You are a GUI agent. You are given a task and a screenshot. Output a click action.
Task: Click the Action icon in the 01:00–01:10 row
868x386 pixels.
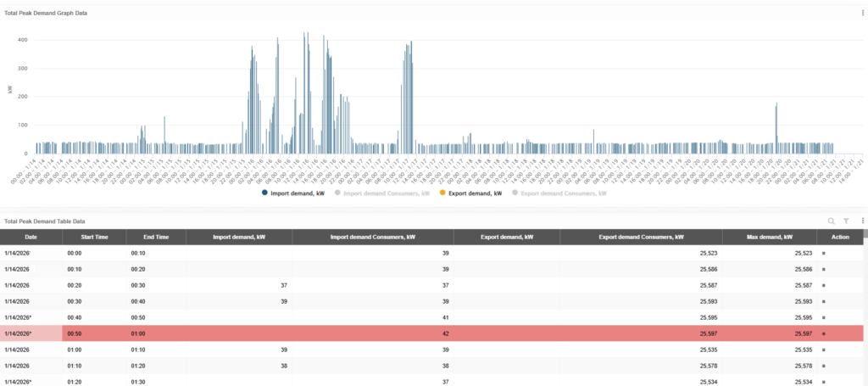click(x=824, y=350)
